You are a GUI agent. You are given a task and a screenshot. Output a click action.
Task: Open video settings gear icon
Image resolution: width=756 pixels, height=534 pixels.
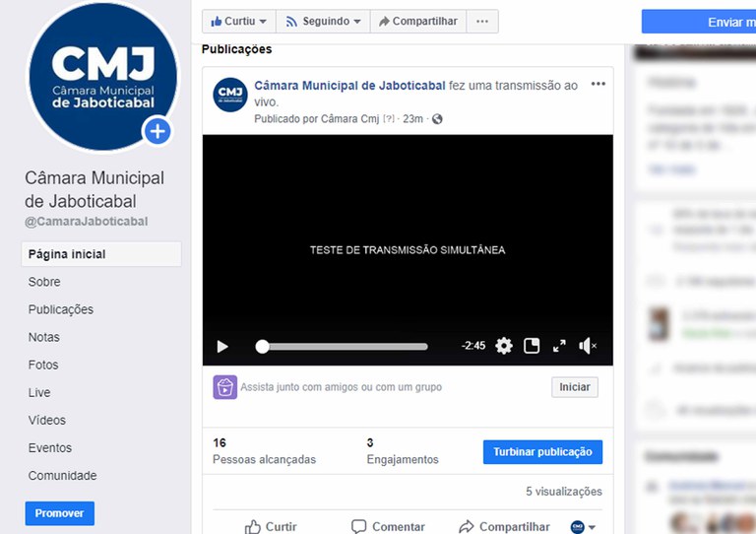[504, 346]
